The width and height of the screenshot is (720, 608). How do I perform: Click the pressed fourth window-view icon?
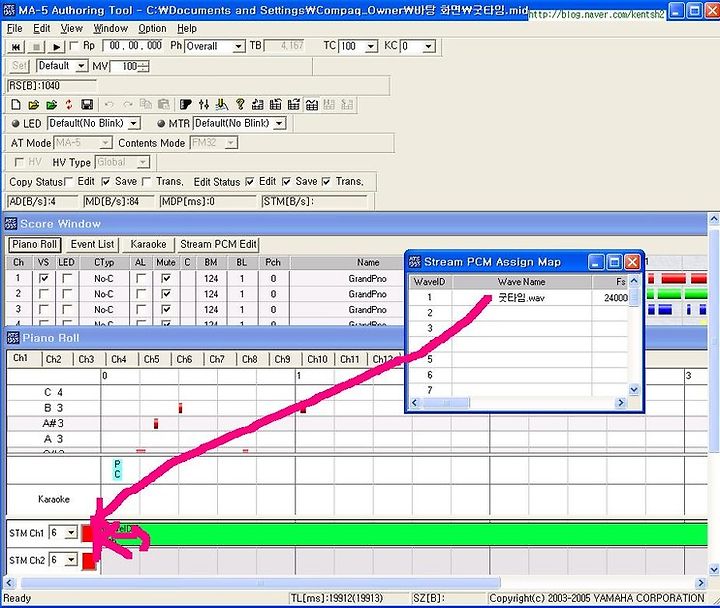311,105
